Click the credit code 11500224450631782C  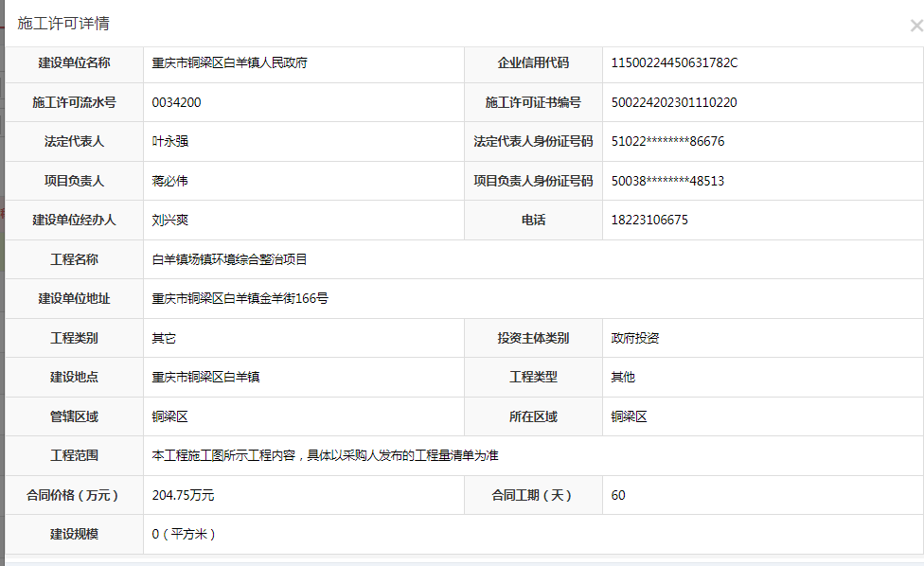674,63
